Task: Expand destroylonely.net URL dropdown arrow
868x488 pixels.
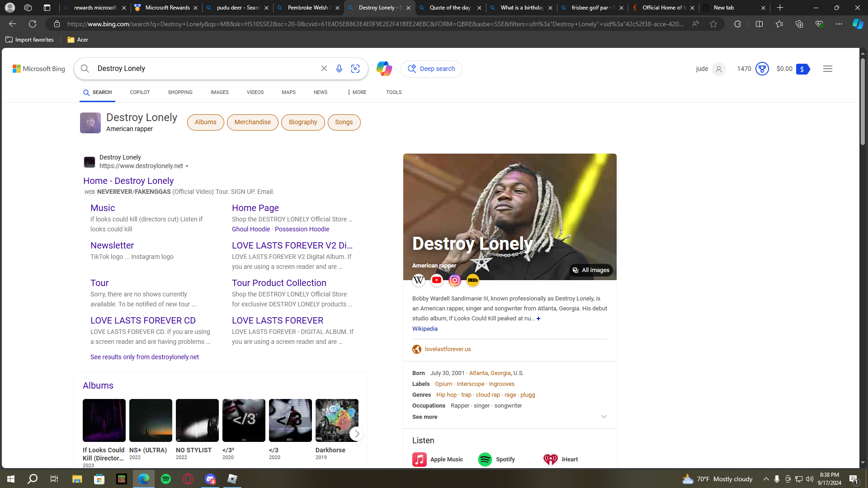Action: pyautogui.click(x=187, y=166)
